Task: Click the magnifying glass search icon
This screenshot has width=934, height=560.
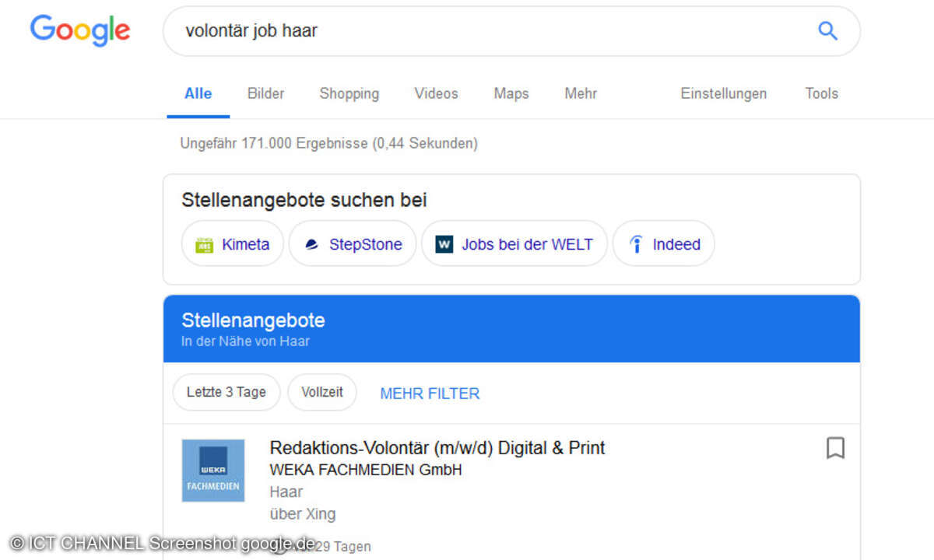Action: [x=827, y=31]
